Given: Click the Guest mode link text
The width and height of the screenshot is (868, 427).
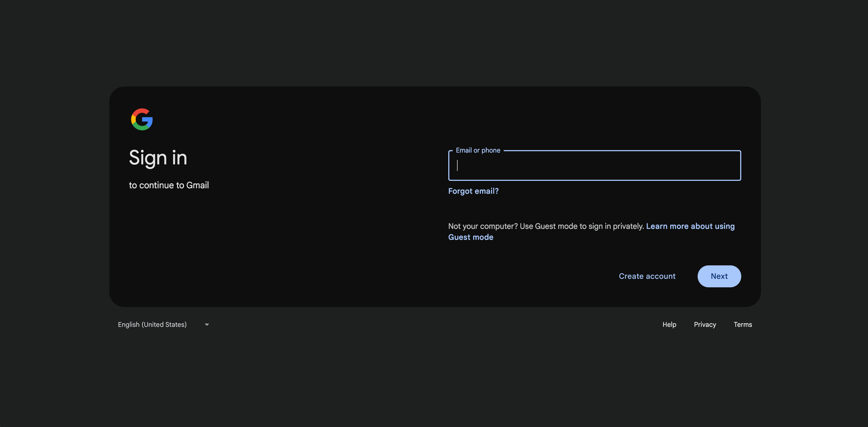Looking at the screenshot, I should click(x=470, y=237).
